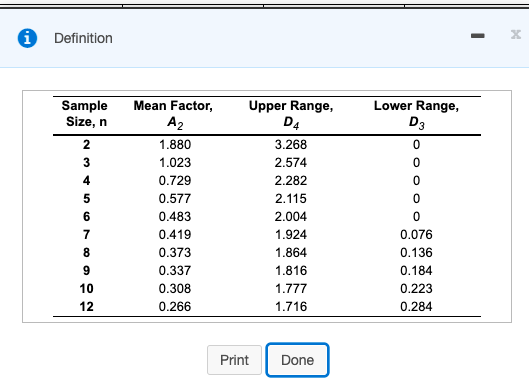Select sample size 12 in the table
This screenshot has width=529, height=381.
coord(86,306)
